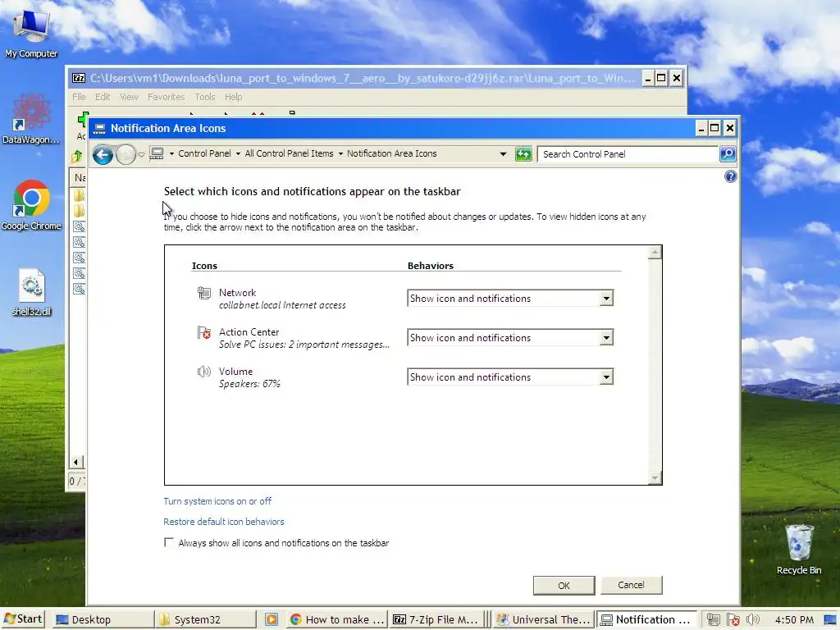840x630 pixels.
Task: Open Edit menu in 7-Zip window
Action: pyautogui.click(x=103, y=97)
